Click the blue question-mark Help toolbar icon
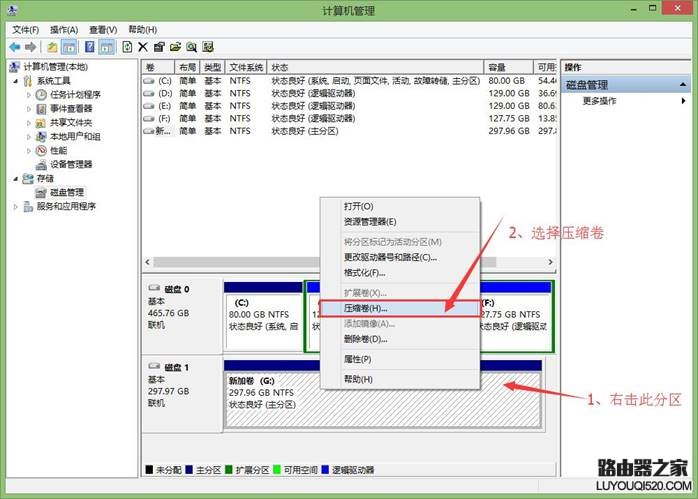 [x=89, y=47]
